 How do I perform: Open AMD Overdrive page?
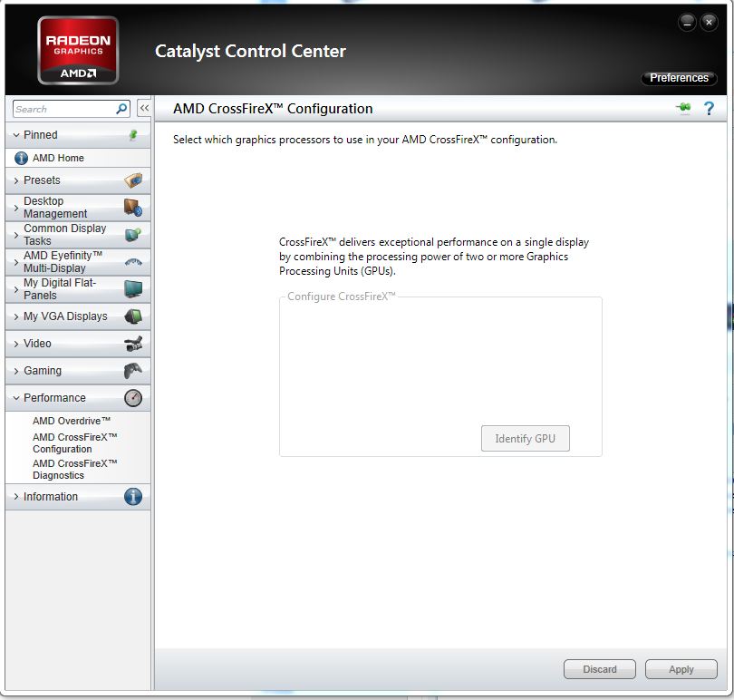tap(72, 421)
